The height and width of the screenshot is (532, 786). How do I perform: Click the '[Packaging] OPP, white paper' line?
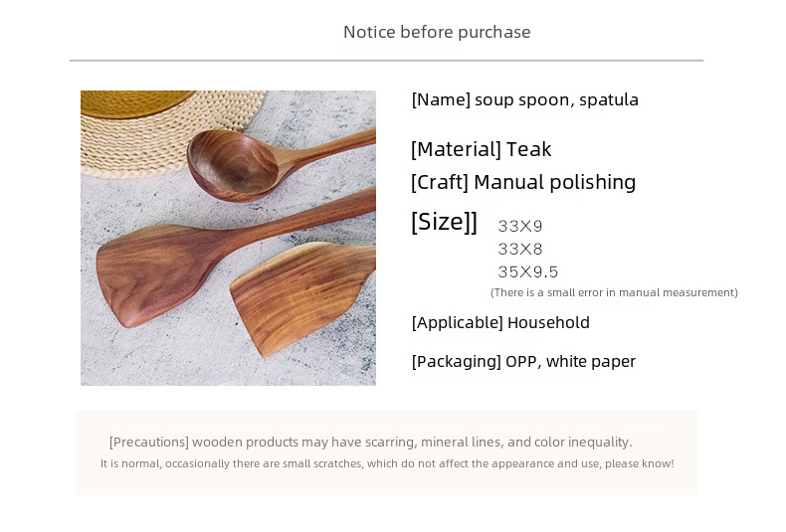coord(523,361)
